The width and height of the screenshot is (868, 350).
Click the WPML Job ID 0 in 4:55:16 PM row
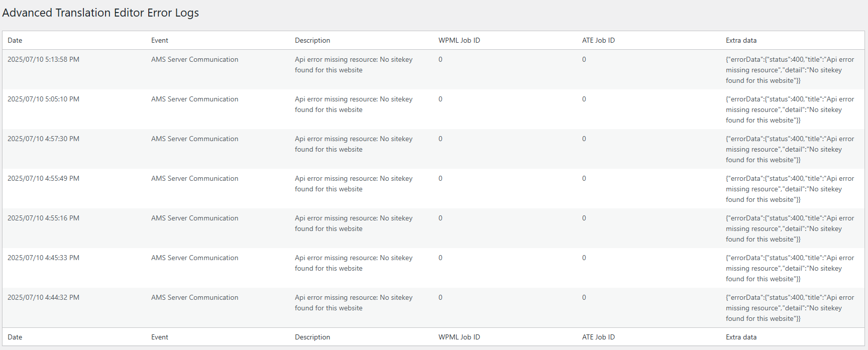[441, 218]
